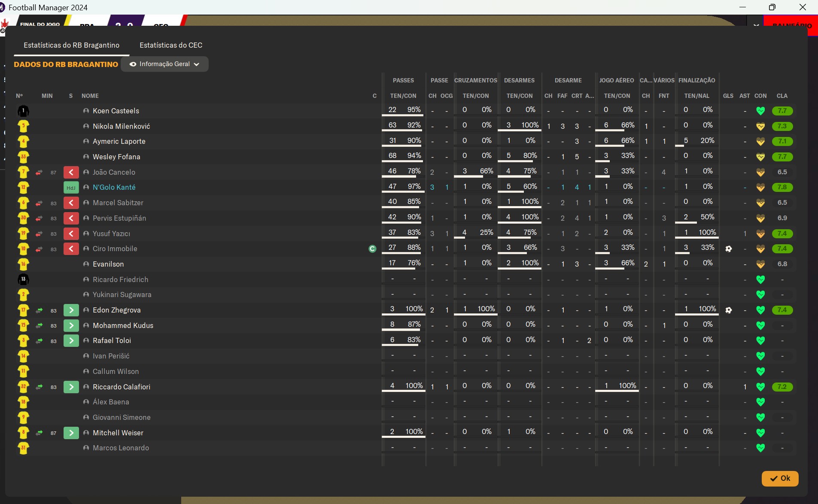
Task: Expand the top-bar chevron dropdown
Action: click(756, 25)
